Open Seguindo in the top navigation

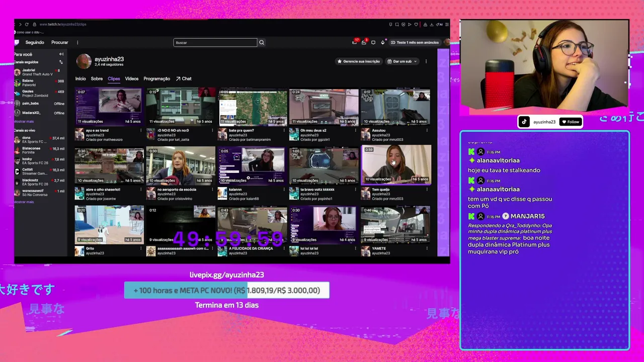(35, 43)
